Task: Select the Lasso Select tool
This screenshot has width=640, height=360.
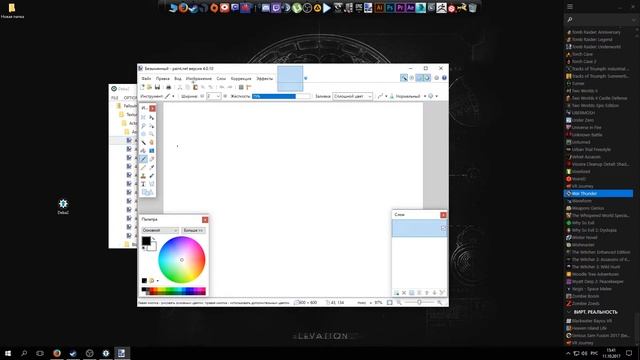Action: 143,126
